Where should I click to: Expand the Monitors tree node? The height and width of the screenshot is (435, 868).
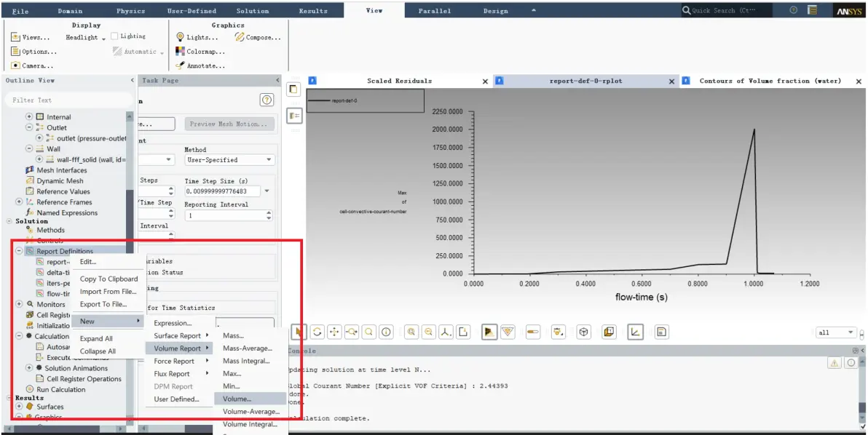(x=19, y=304)
